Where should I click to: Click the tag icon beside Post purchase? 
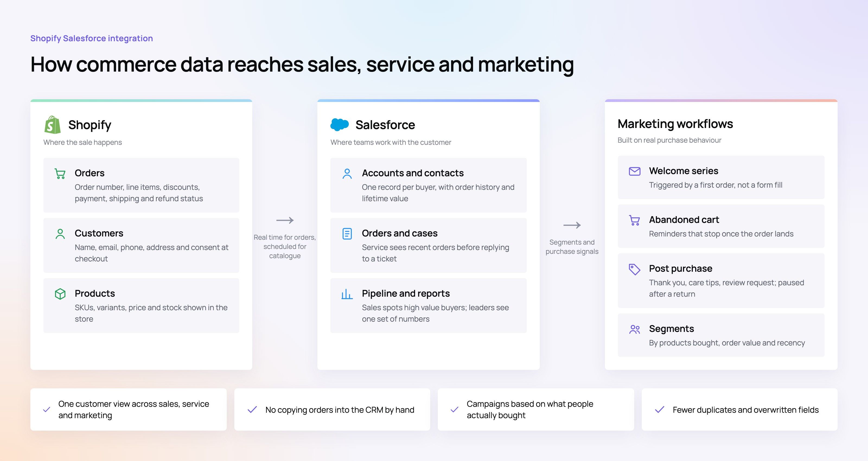point(634,269)
